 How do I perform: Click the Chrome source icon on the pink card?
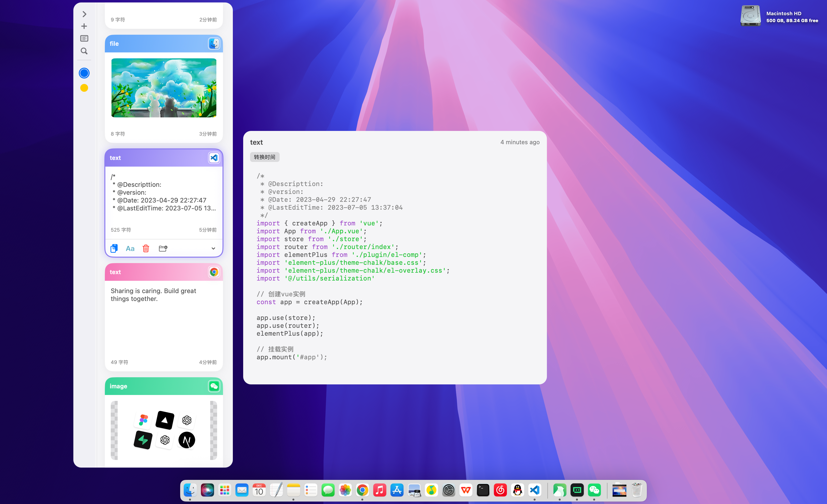214,272
